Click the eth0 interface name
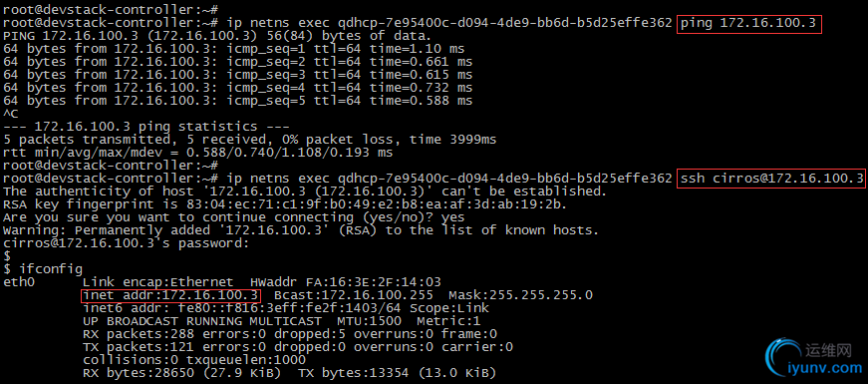This screenshot has width=868, height=384. [19, 282]
